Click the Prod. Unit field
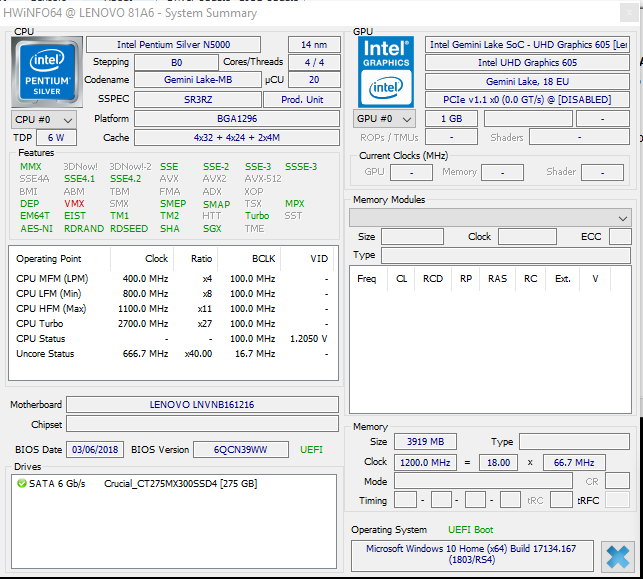The height and width of the screenshot is (579, 643). click(x=302, y=100)
